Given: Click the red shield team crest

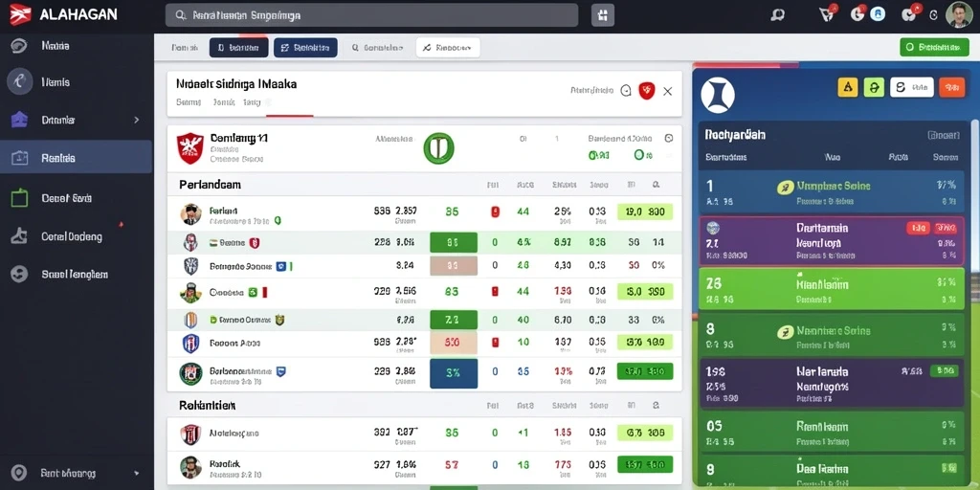Looking at the screenshot, I should [x=190, y=148].
